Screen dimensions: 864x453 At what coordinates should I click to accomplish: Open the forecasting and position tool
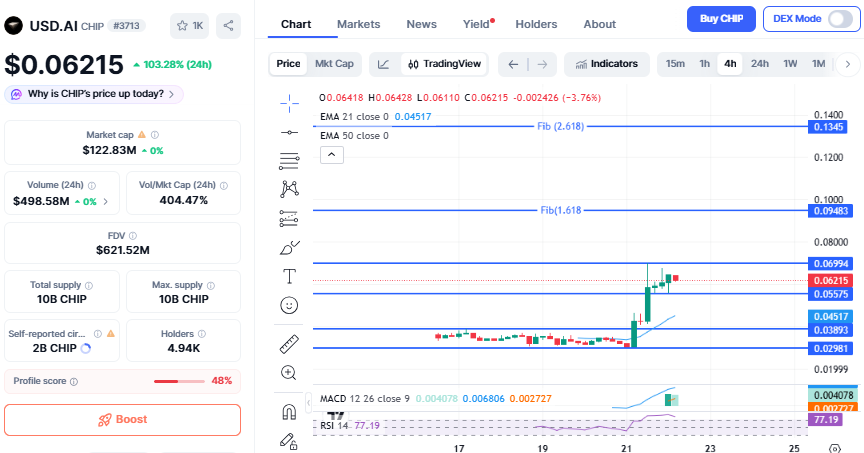pyautogui.click(x=289, y=219)
